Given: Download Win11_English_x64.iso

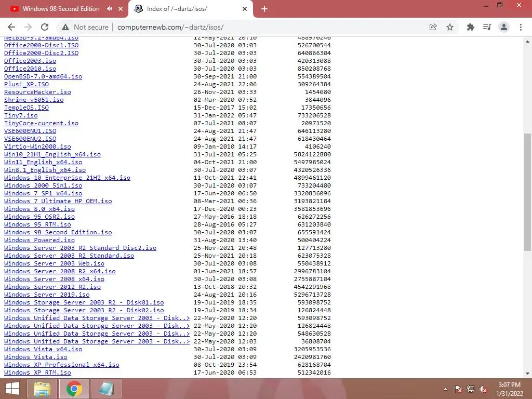Looking at the screenshot, I should point(43,162).
